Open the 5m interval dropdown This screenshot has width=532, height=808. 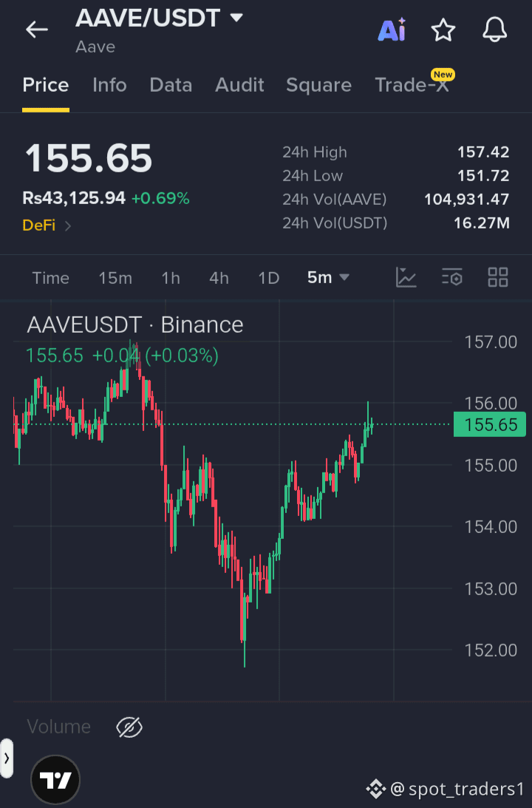(x=328, y=278)
